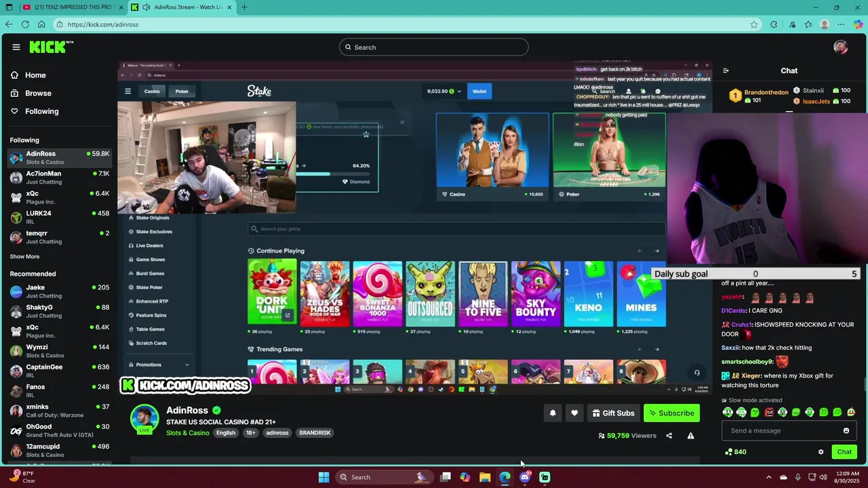Click the adinross tag

pos(277,433)
